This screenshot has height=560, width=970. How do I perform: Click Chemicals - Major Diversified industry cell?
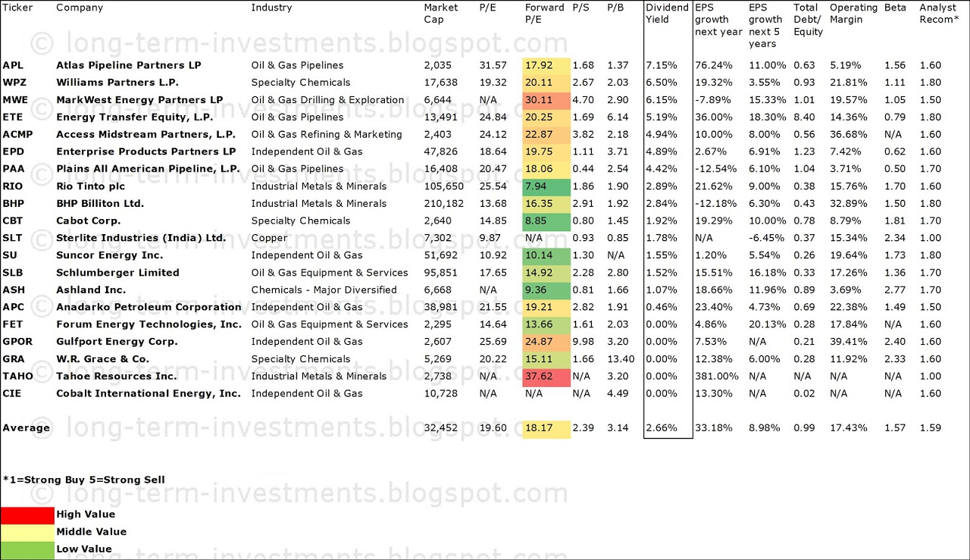(x=324, y=289)
